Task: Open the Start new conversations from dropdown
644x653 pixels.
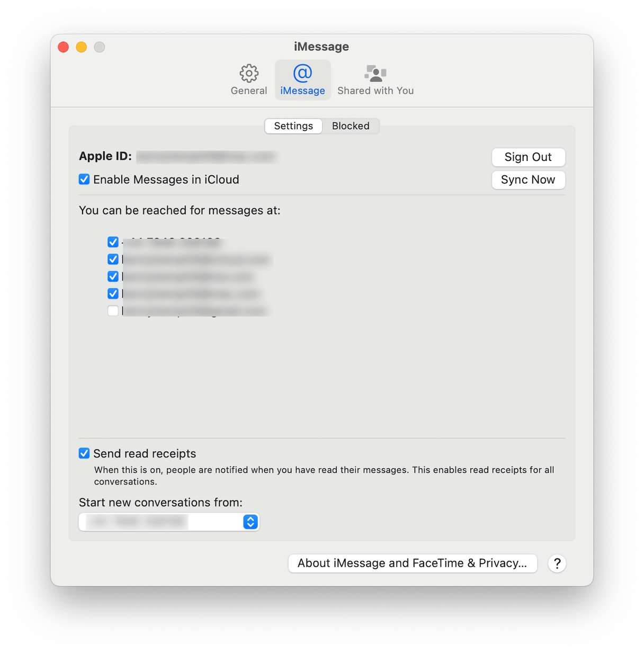Action: 169,522
